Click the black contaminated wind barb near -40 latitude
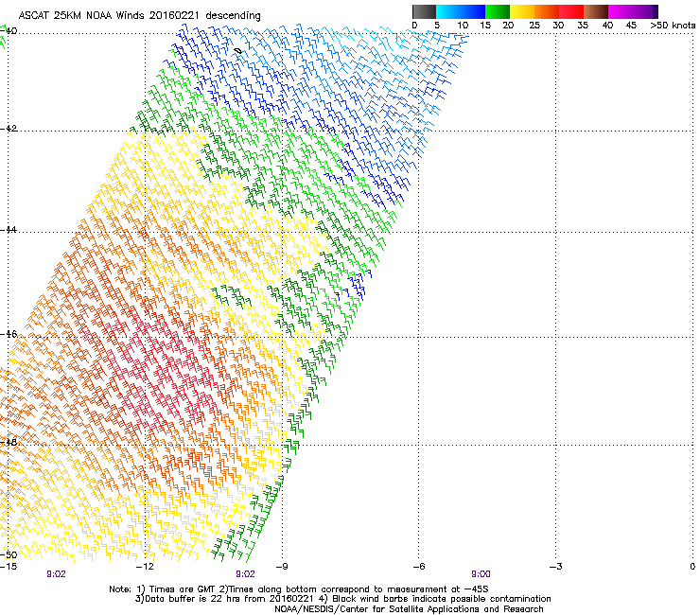 pyautogui.click(x=238, y=51)
